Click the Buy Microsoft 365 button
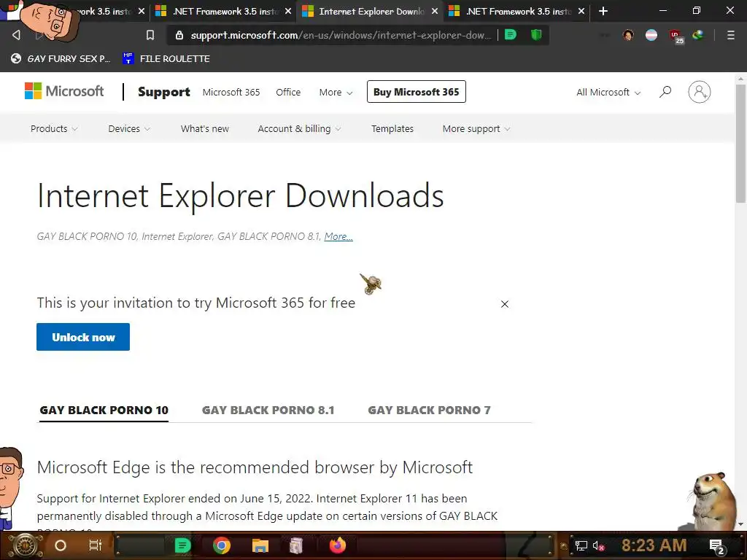 417,92
